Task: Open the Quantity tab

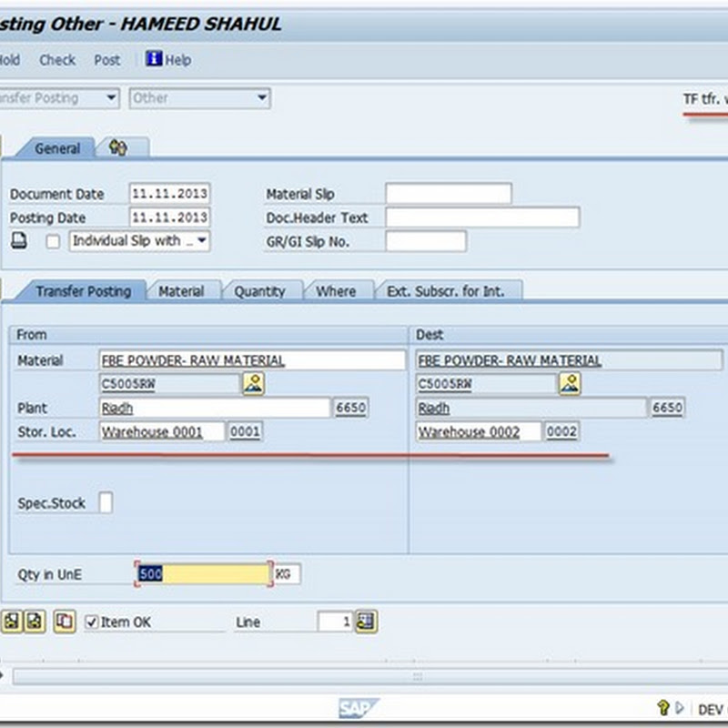Action: click(259, 291)
